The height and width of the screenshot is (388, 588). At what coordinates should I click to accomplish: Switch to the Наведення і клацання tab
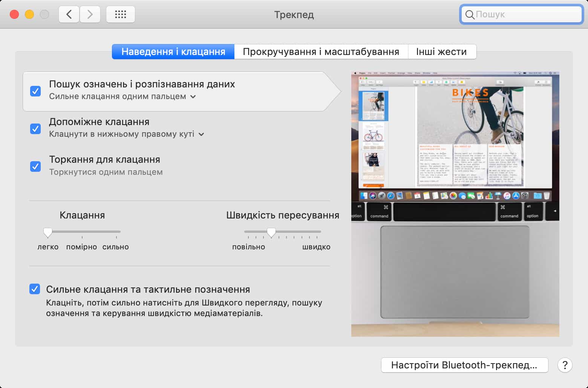[x=173, y=52]
